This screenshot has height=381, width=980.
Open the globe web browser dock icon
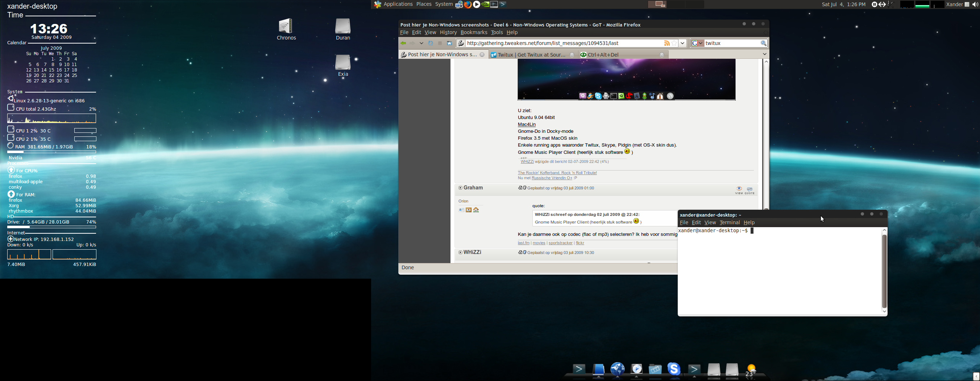click(618, 369)
